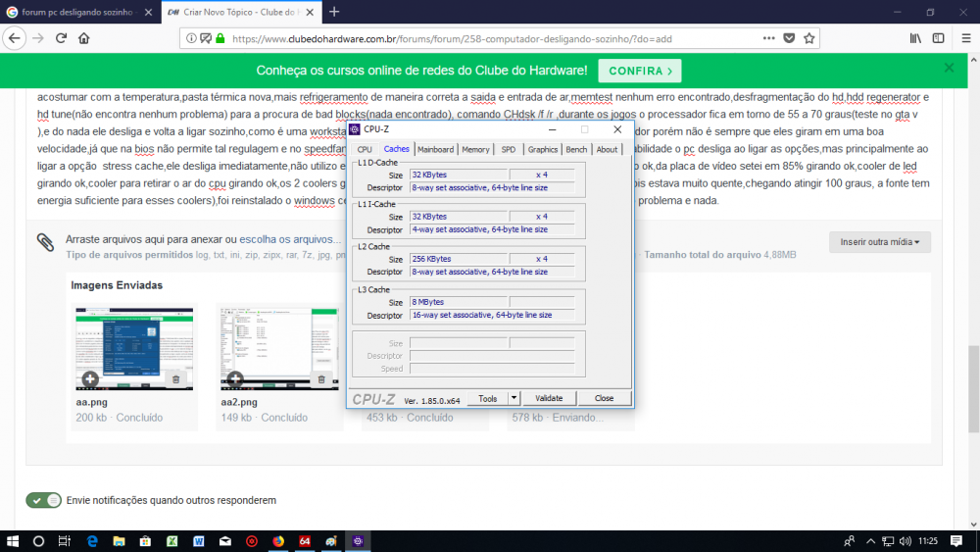Reload the current page
This screenshot has height=552, width=980.
[x=61, y=38]
